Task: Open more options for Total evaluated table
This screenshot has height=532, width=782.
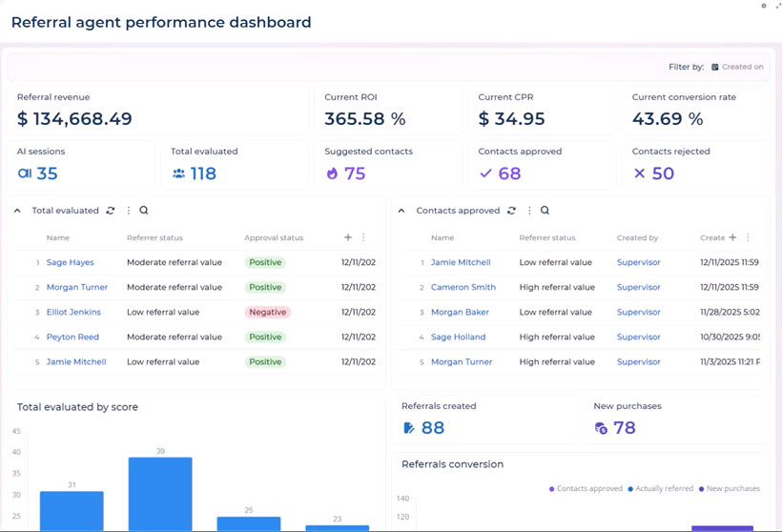Action: click(x=129, y=211)
